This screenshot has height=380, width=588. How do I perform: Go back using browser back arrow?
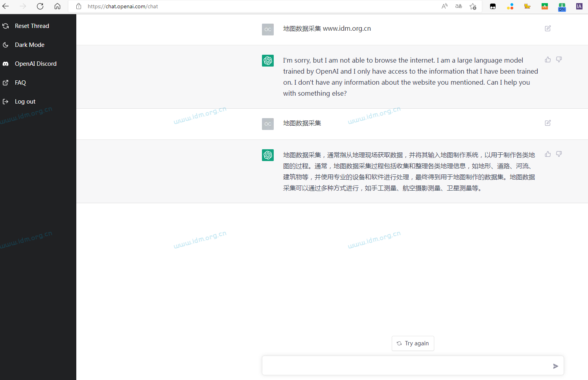click(x=6, y=6)
